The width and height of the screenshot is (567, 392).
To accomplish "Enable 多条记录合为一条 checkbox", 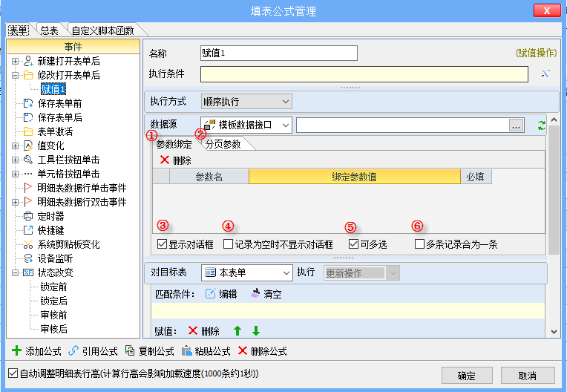I will pos(419,244).
